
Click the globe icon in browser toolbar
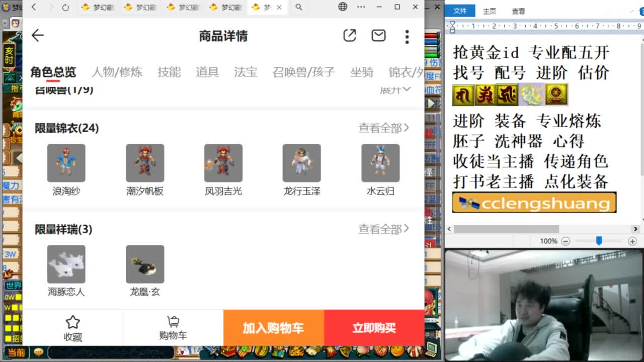point(343,7)
